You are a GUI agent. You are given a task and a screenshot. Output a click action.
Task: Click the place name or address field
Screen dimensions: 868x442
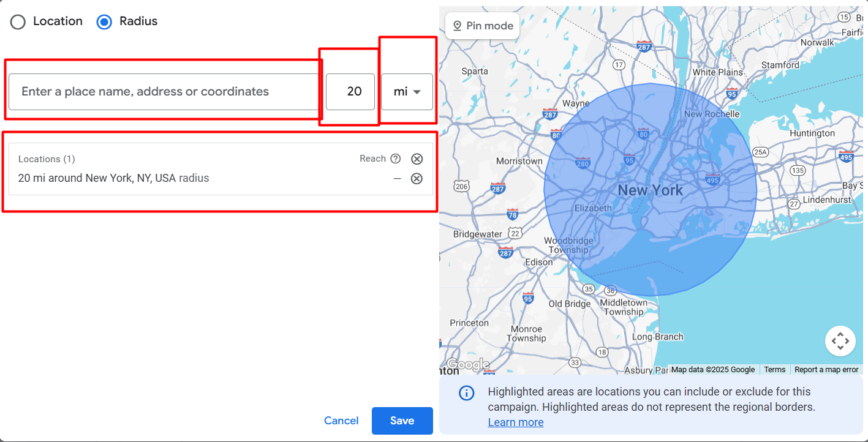click(x=164, y=92)
